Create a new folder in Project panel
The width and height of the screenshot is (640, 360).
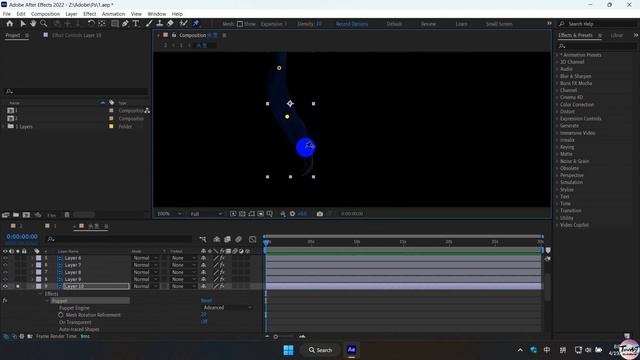pyautogui.click(x=16, y=215)
